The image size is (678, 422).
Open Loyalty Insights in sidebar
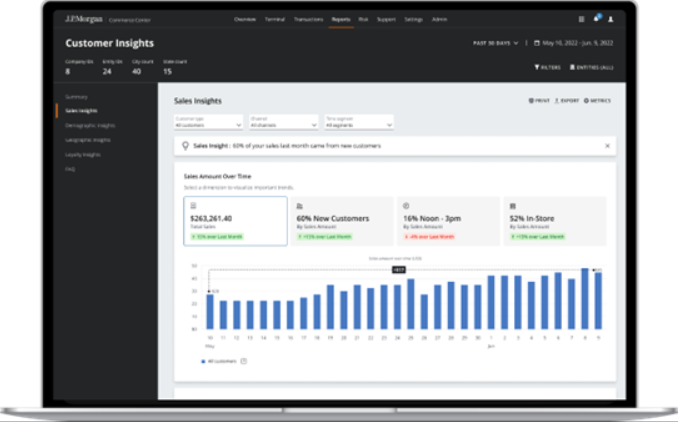click(x=83, y=154)
